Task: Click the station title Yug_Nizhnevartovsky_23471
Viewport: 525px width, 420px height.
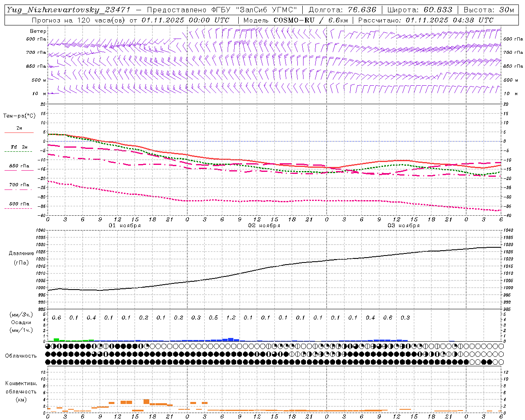Action: pyautogui.click(x=68, y=10)
